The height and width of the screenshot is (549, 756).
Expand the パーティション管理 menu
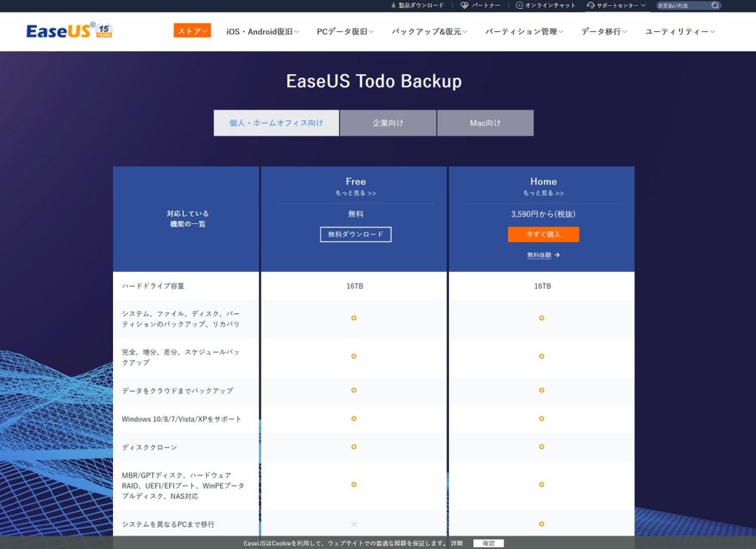[523, 31]
